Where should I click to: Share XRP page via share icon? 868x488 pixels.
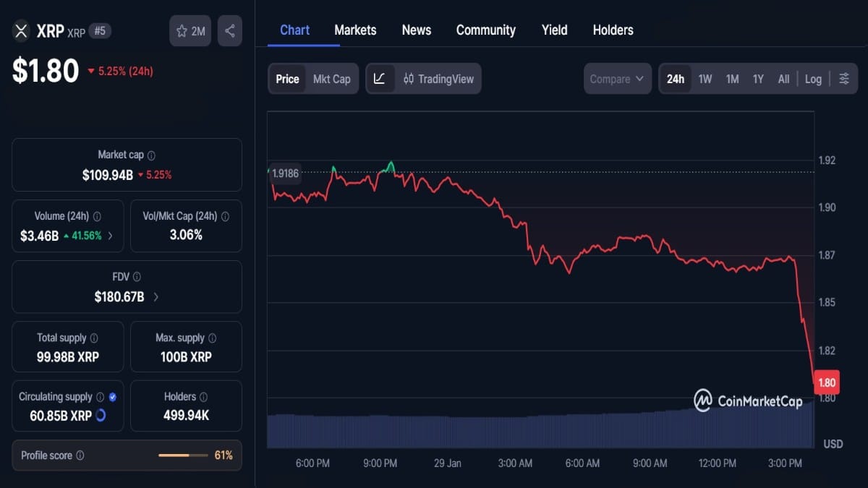pos(230,31)
